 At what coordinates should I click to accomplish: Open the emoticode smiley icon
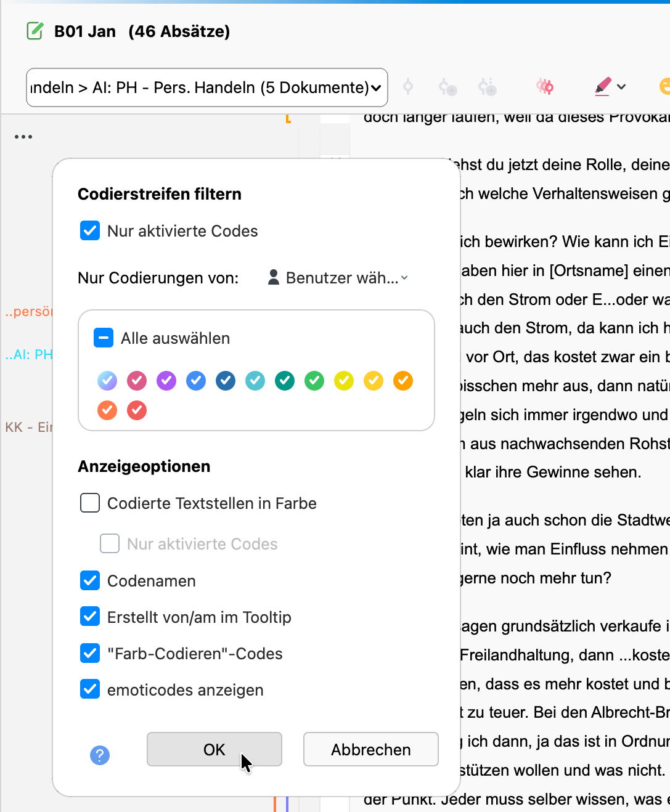(664, 87)
